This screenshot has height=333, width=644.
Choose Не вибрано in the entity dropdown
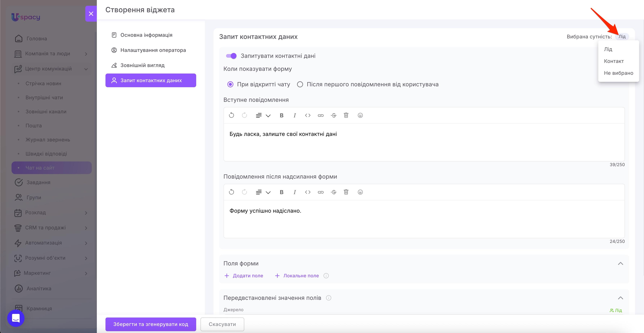point(618,73)
